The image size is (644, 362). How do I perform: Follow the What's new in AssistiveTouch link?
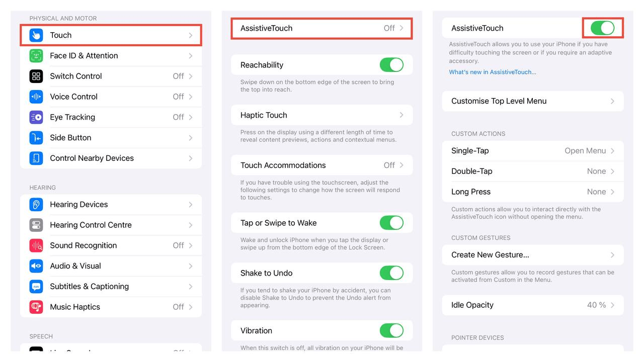493,72
